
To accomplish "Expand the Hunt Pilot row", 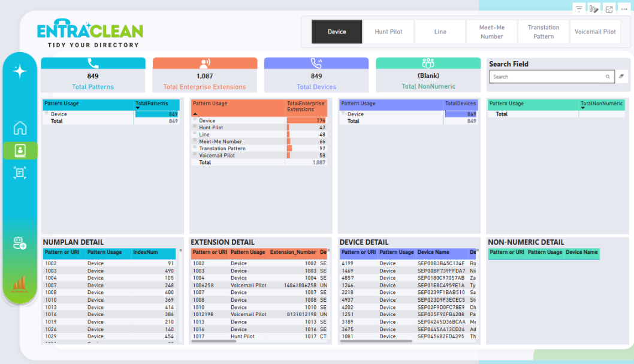I will 195,126.
